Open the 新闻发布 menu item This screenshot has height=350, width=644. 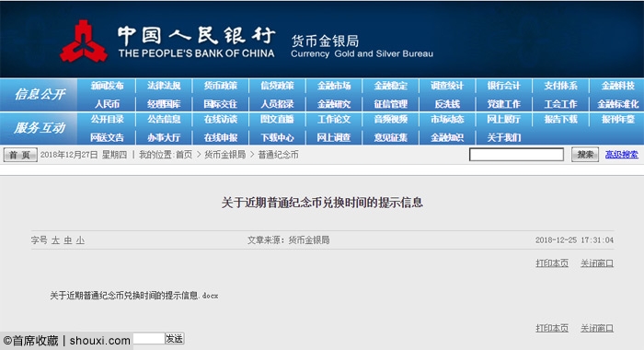[x=107, y=86]
